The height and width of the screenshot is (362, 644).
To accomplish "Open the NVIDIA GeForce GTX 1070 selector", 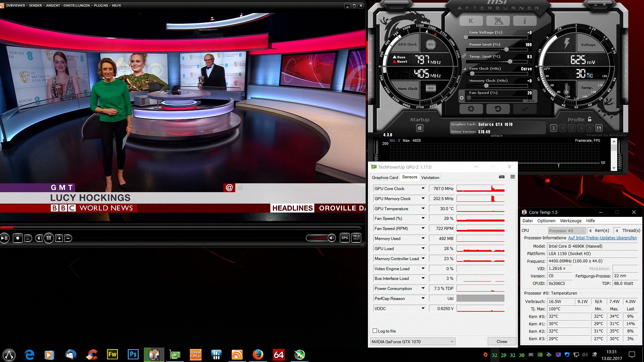I will [x=413, y=342].
